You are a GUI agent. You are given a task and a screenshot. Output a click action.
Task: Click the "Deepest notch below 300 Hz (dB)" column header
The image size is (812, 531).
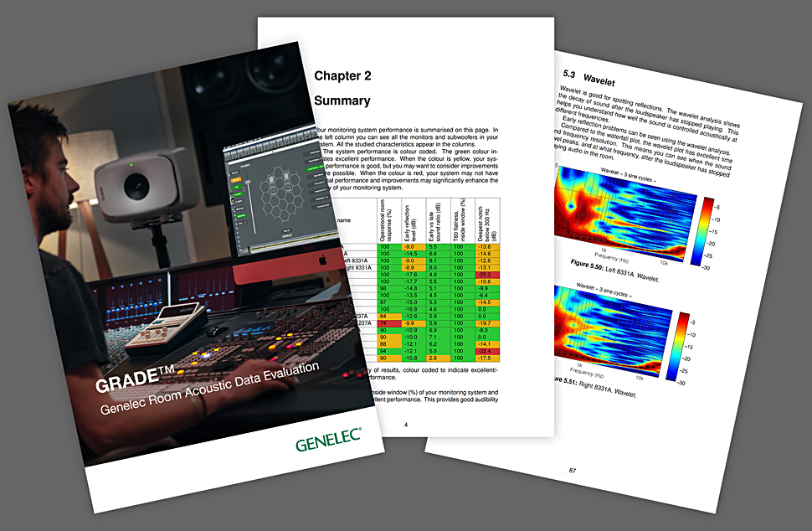487,220
